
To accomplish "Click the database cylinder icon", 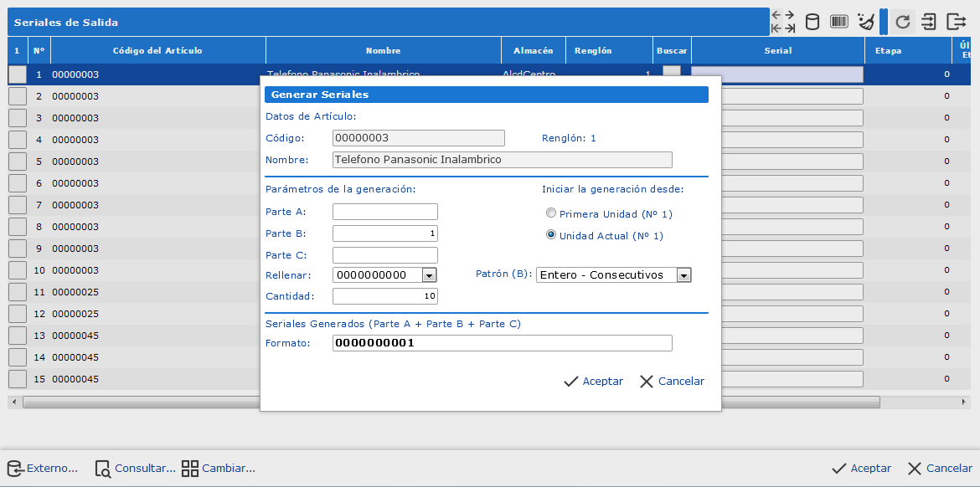I will [x=812, y=22].
